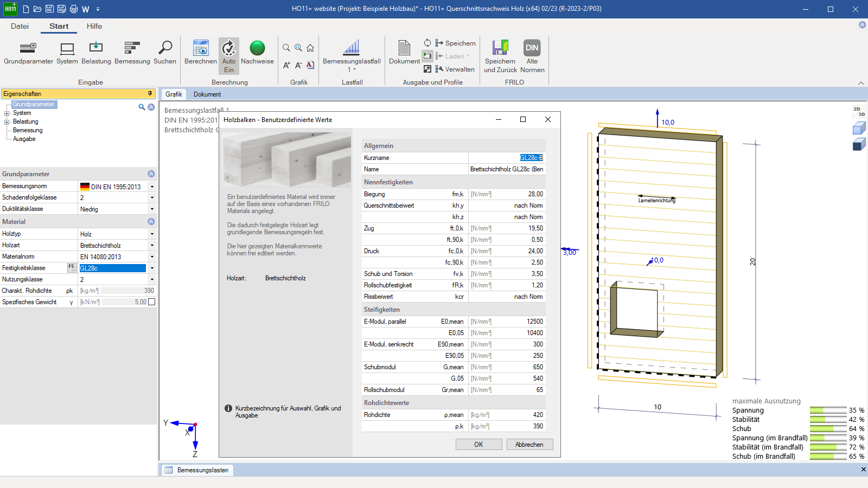The image size is (868, 488).
Task: Open the Nutzungsklasse dropdown
Action: click(x=152, y=280)
